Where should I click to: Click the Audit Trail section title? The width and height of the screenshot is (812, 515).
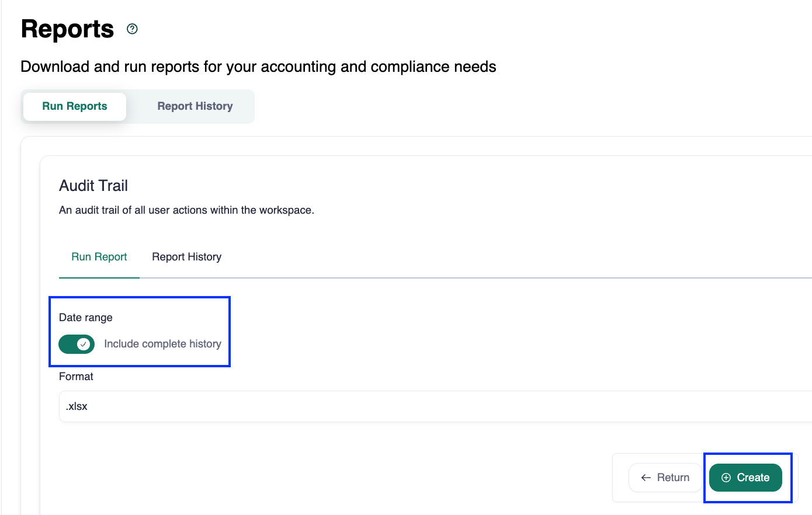tap(93, 186)
